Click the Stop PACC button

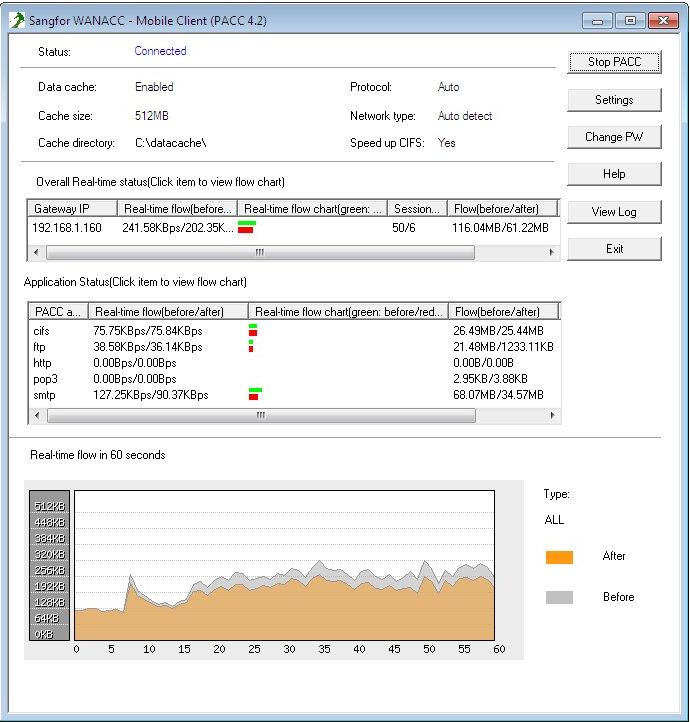tap(615, 62)
